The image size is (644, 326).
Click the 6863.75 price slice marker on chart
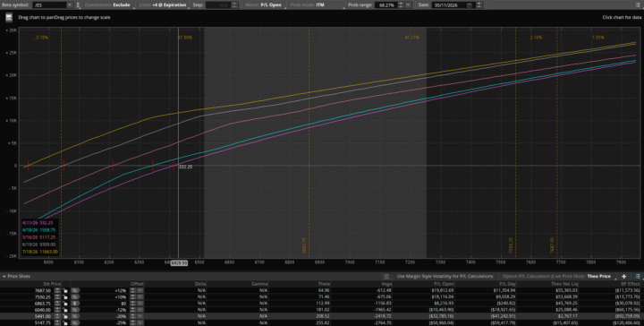pyautogui.click(x=305, y=245)
